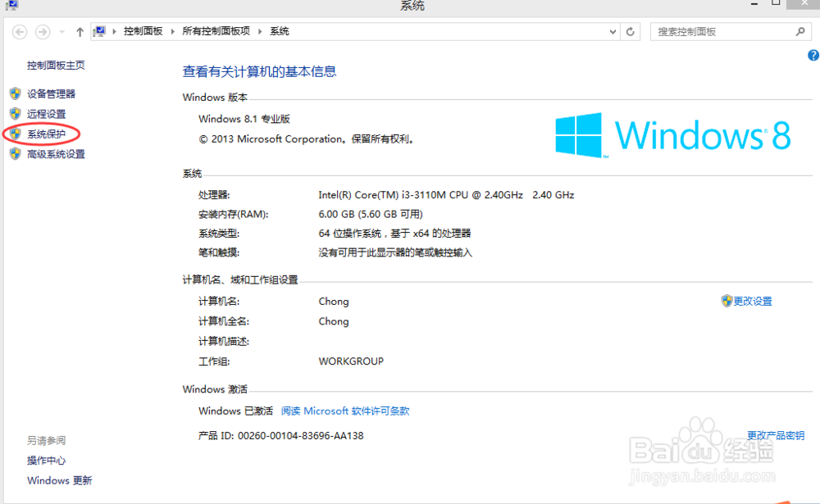
Task: Click the shield icon beside 设备管理器
Action: [15, 93]
